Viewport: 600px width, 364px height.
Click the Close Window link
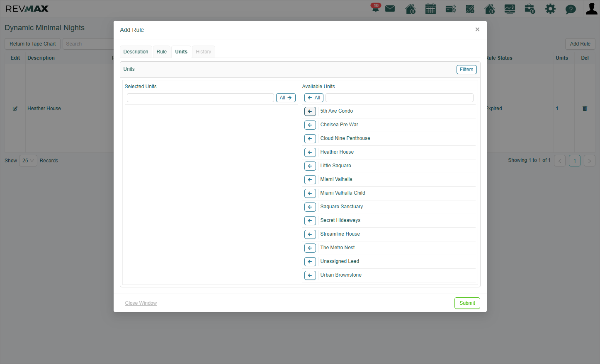click(x=141, y=303)
